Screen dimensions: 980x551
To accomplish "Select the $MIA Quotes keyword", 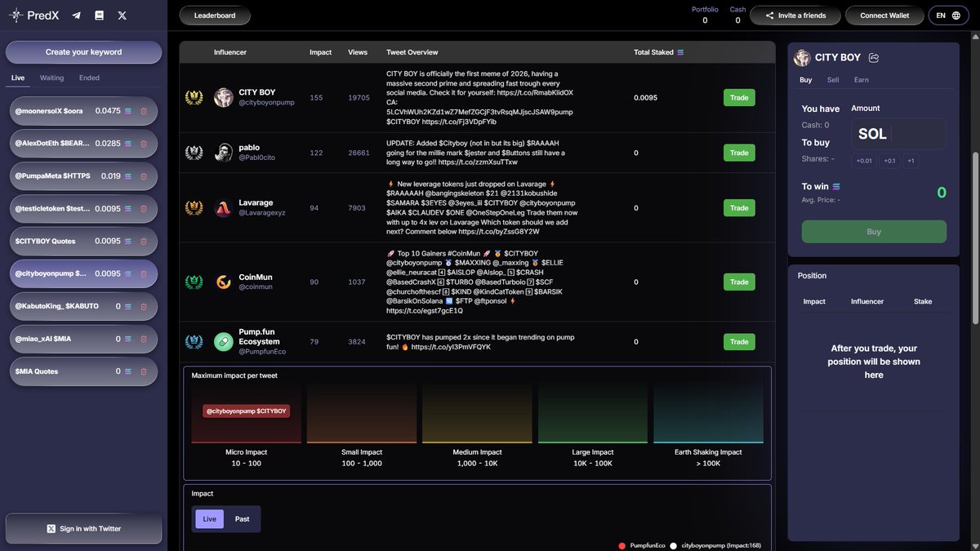I will coord(83,371).
